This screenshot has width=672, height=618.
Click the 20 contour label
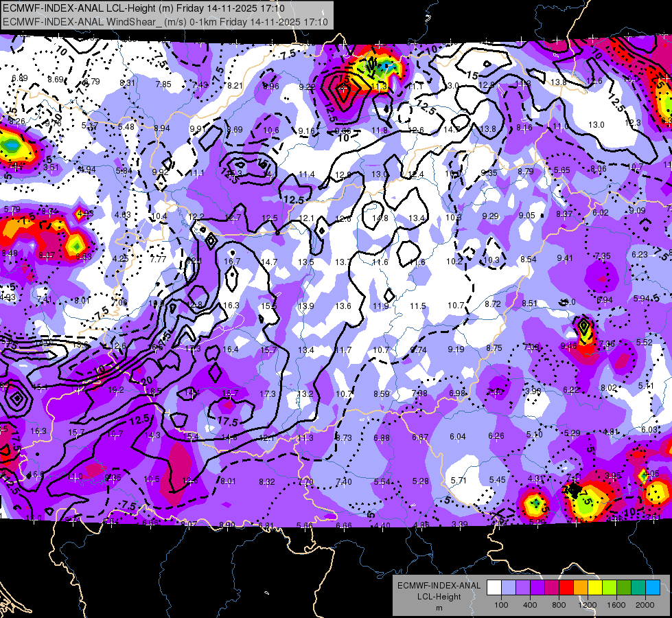[147, 380]
